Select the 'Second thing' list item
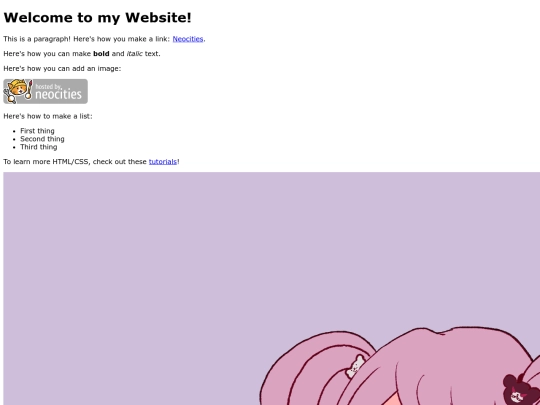Image resolution: width=540 pixels, height=405 pixels. point(42,139)
